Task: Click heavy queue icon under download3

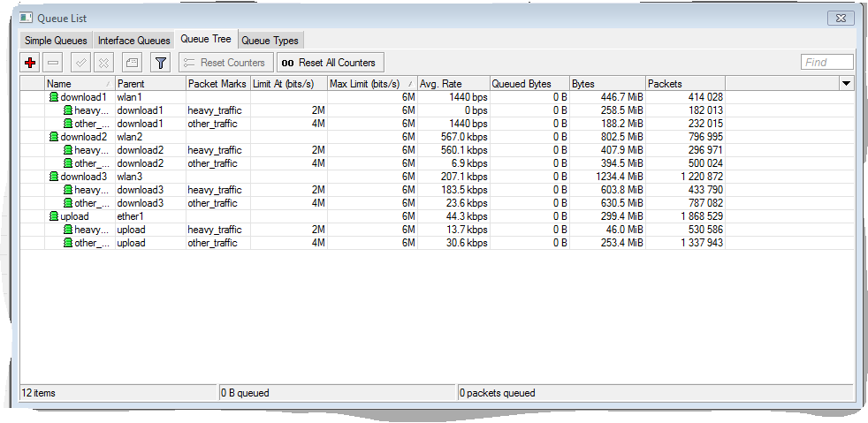Action: coord(67,190)
